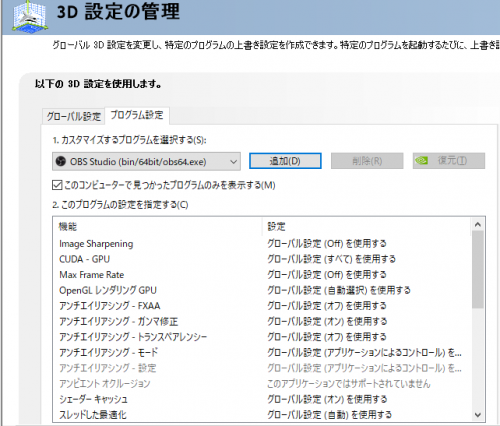Switch to the グローバル設定 tab
The width and height of the screenshot is (500, 426).
pos(74,116)
